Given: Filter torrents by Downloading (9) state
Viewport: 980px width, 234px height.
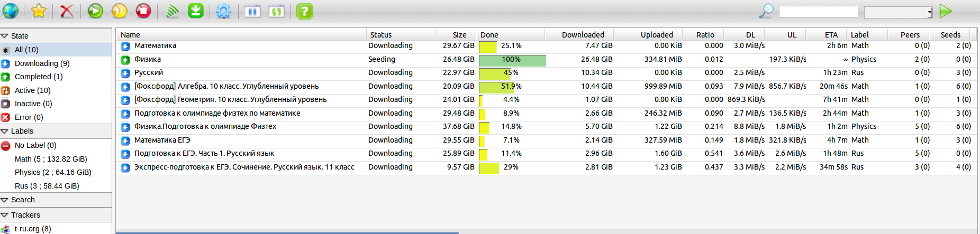Looking at the screenshot, I should coord(42,63).
